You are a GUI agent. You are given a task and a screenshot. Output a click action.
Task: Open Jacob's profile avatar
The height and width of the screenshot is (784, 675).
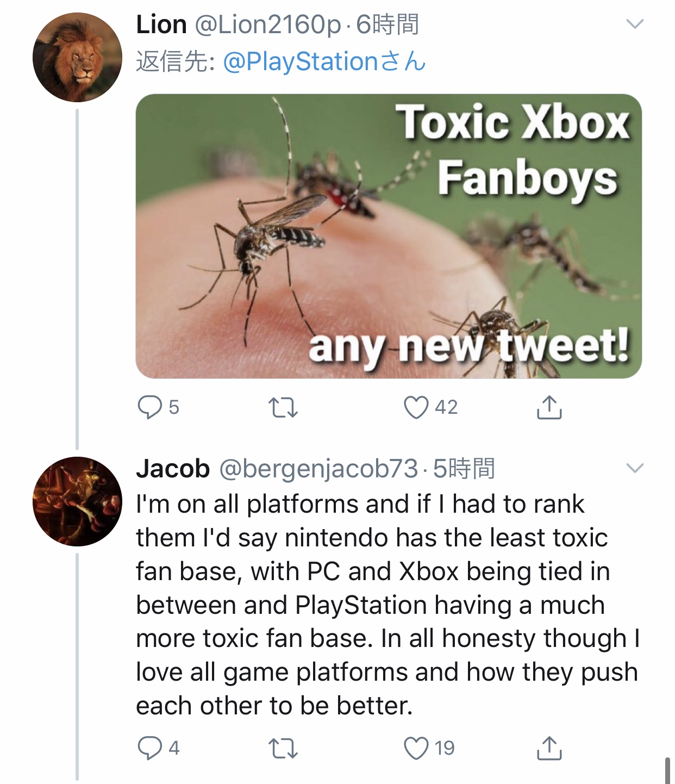pyautogui.click(x=77, y=501)
